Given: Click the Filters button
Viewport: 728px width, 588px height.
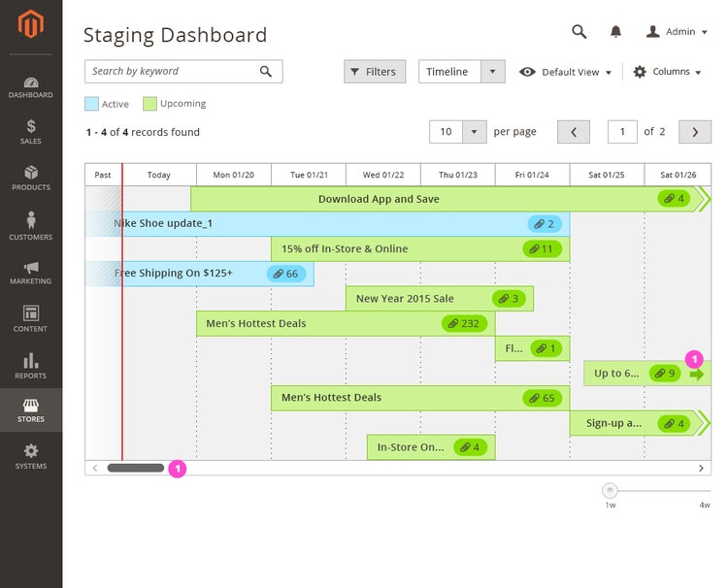Looking at the screenshot, I should click(x=374, y=72).
